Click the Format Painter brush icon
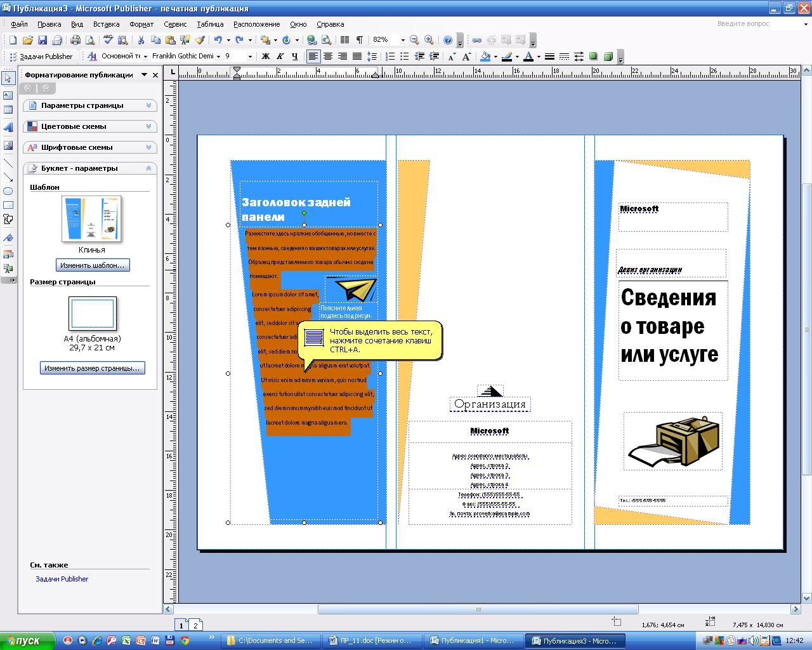Image resolution: width=812 pixels, height=650 pixels. pos(200,40)
